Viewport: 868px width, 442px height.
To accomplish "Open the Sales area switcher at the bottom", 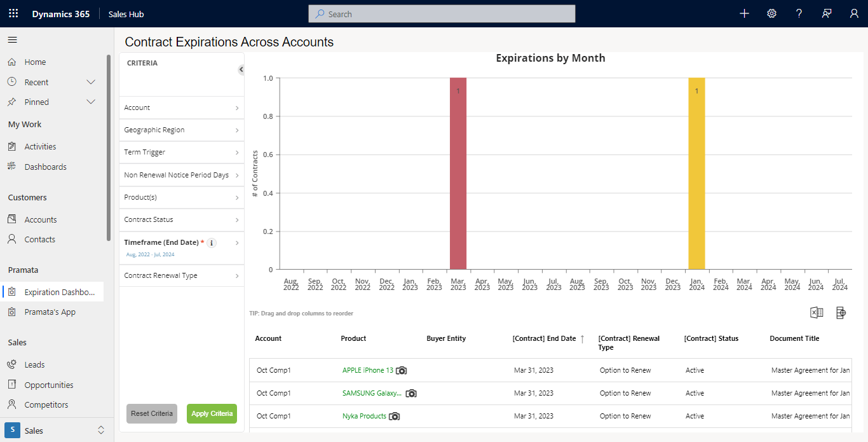I will tap(55, 431).
